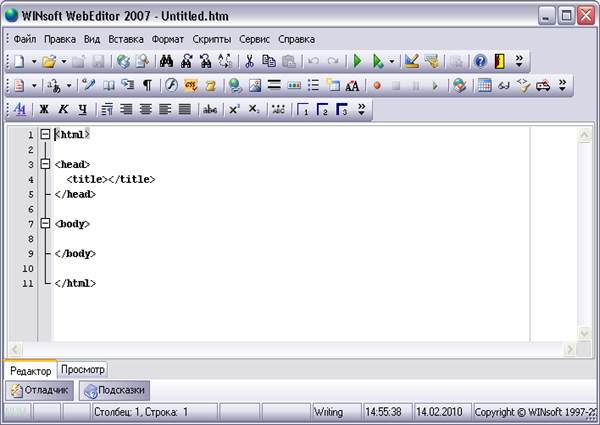Apply heading level 2 icon
Image resolution: width=600 pixels, height=425 pixels.
coord(322,109)
